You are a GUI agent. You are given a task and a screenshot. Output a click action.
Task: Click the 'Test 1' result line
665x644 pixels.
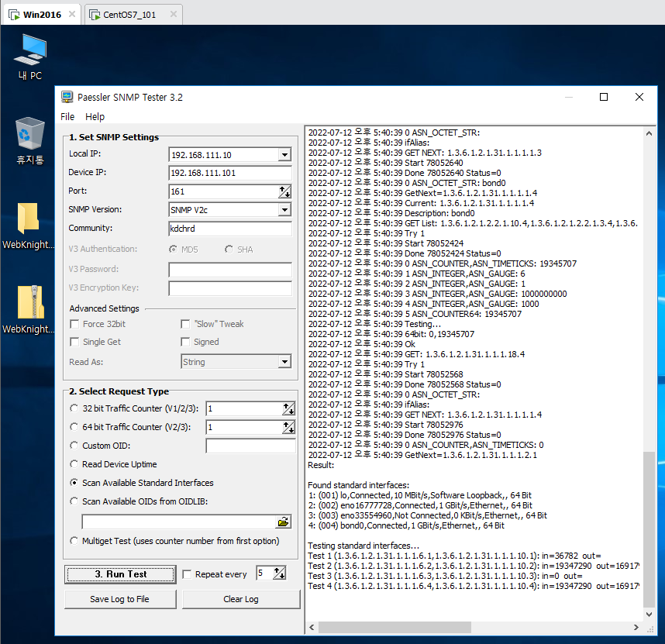(454, 556)
